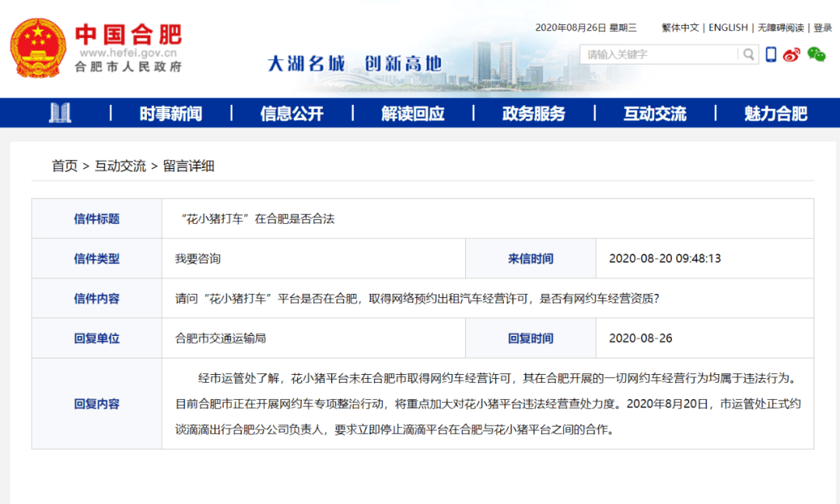
Task: Click the 登录 link
Action: pos(822,28)
